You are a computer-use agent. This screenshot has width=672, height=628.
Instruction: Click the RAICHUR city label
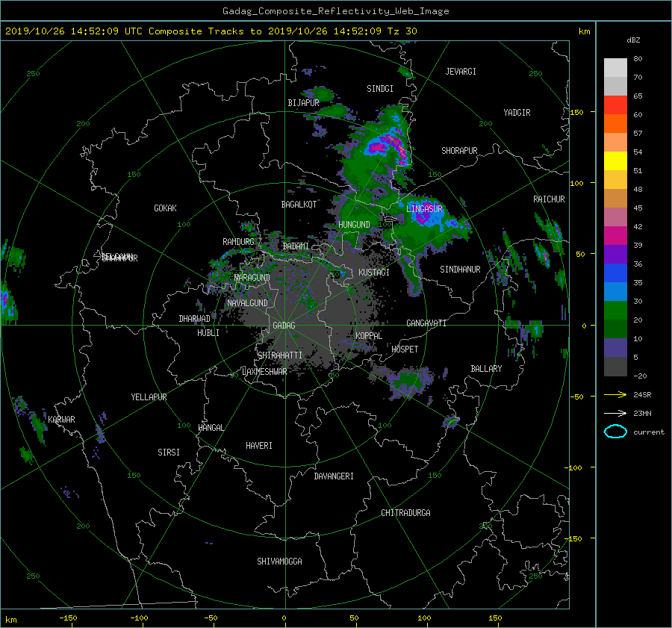[x=549, y=199]
